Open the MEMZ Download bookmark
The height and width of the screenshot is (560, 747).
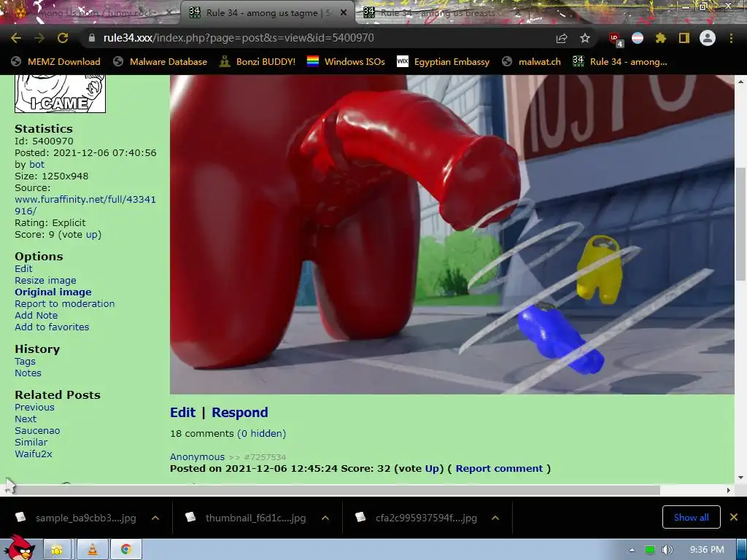pyautogui.click(x=55, y=61)
